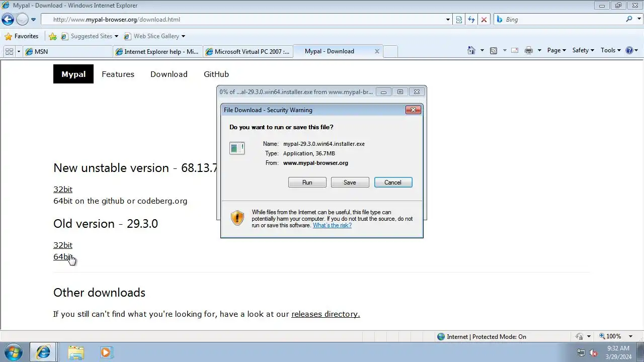Close the Mypal - Download tab
Viewport: 644px width, 362px height.
(x=377, y=51)
